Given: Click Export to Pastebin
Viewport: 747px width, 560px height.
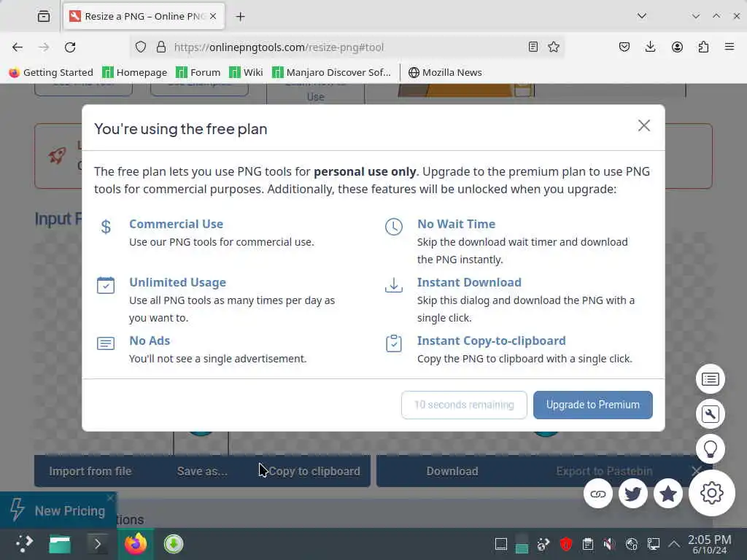Looking at the screenshot, I should (604, 471).
